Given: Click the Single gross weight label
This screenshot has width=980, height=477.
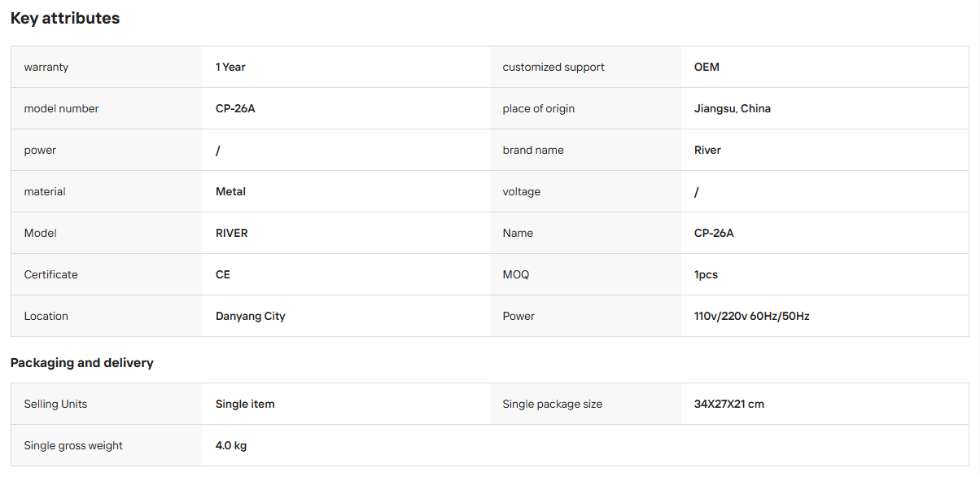Looking at the screenshot, I should [x=73, y=445].
